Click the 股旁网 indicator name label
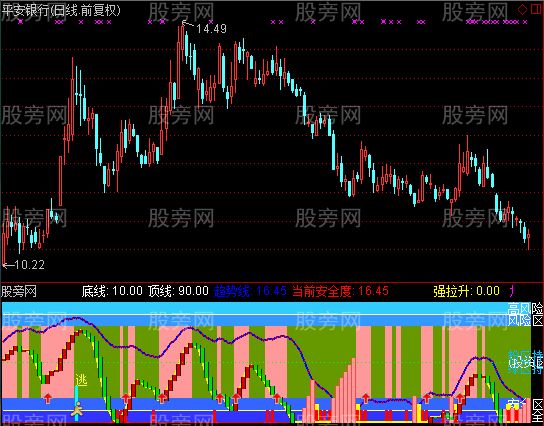Screen dimensions: 544x426 coord(19,291)
